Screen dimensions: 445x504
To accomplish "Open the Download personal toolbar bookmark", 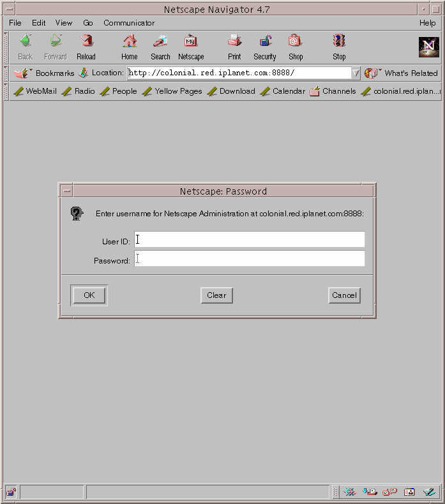I will [231, 91].
